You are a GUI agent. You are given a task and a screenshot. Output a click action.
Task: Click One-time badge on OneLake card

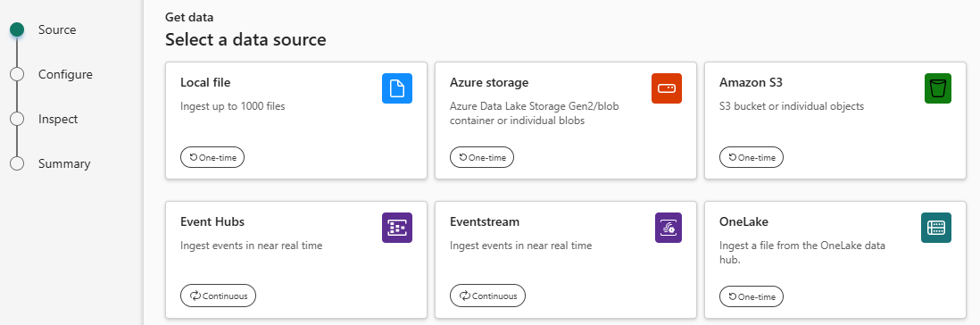[752, 296]
